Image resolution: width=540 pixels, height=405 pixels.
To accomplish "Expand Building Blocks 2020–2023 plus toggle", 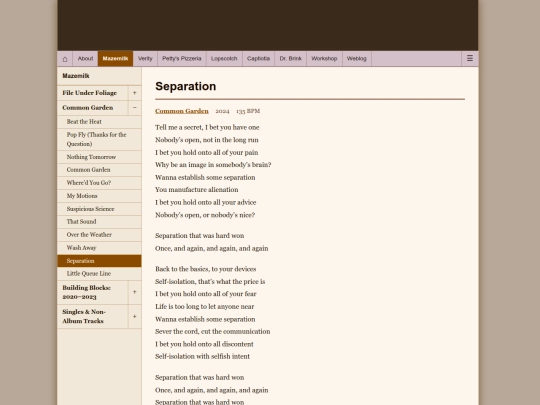I will (x=135, y=292).
